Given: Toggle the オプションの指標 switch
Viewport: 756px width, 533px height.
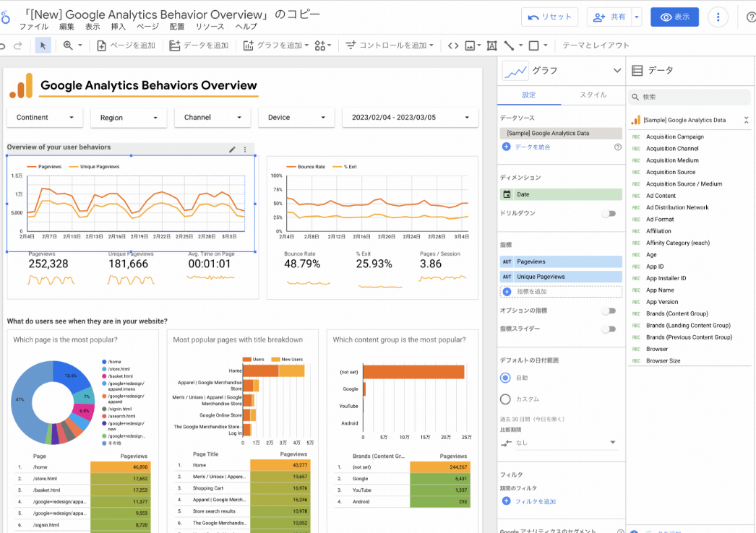Looking at the screenshot, I should (x=609, y=311).
